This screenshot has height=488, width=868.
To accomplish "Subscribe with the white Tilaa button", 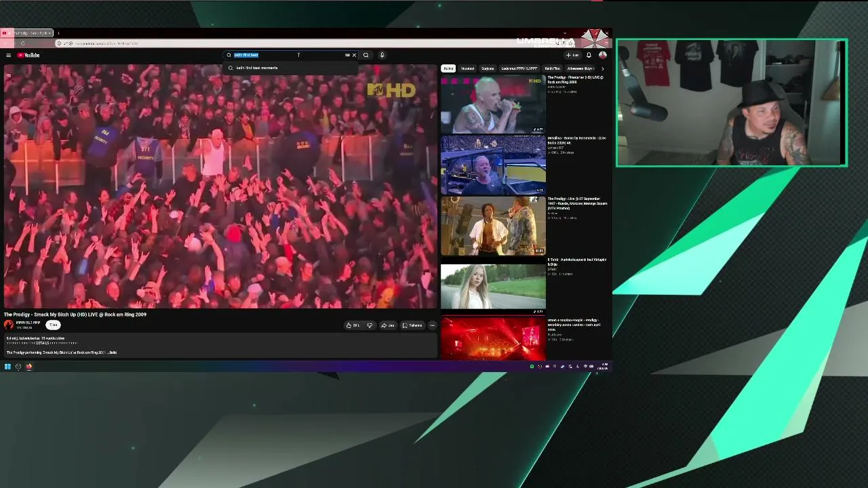I will tap(53, 325).
